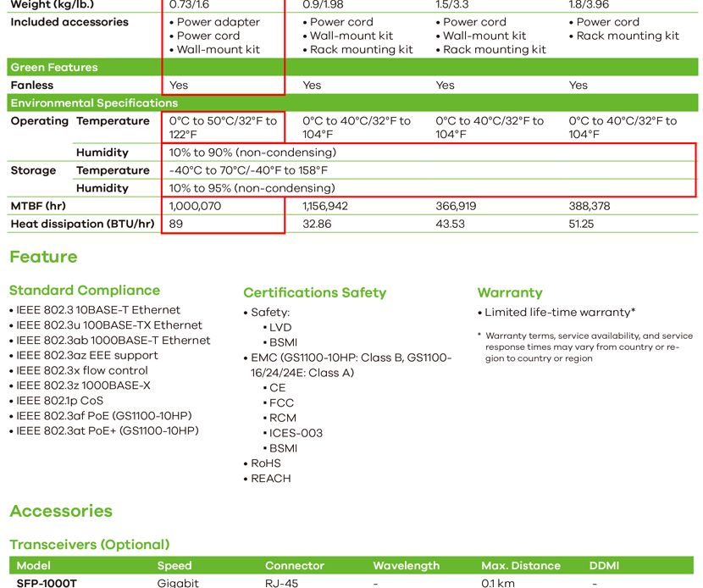Click the '10% to 90% (non-condensing)' value
This screenshot has height=588, width=703.
[252, 153]
